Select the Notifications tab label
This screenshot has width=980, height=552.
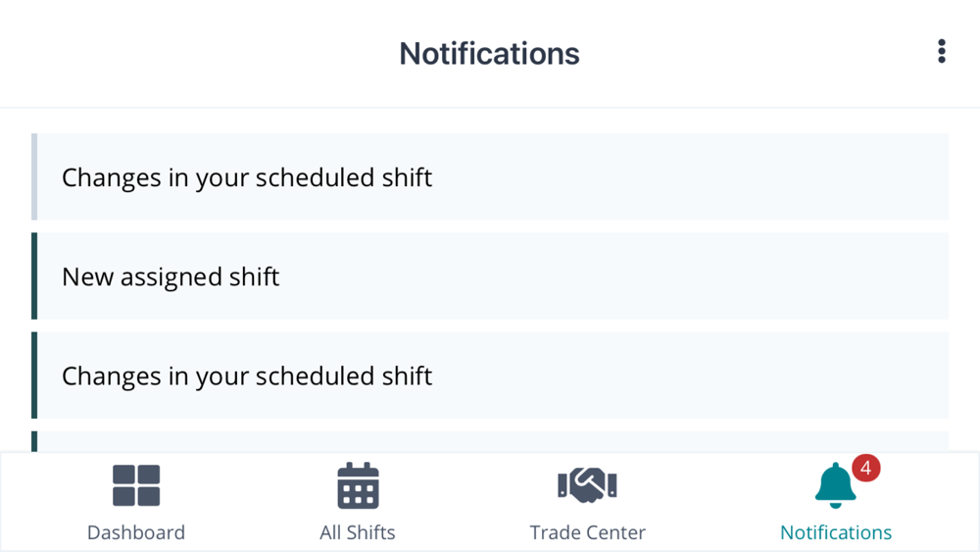(836, 532)
